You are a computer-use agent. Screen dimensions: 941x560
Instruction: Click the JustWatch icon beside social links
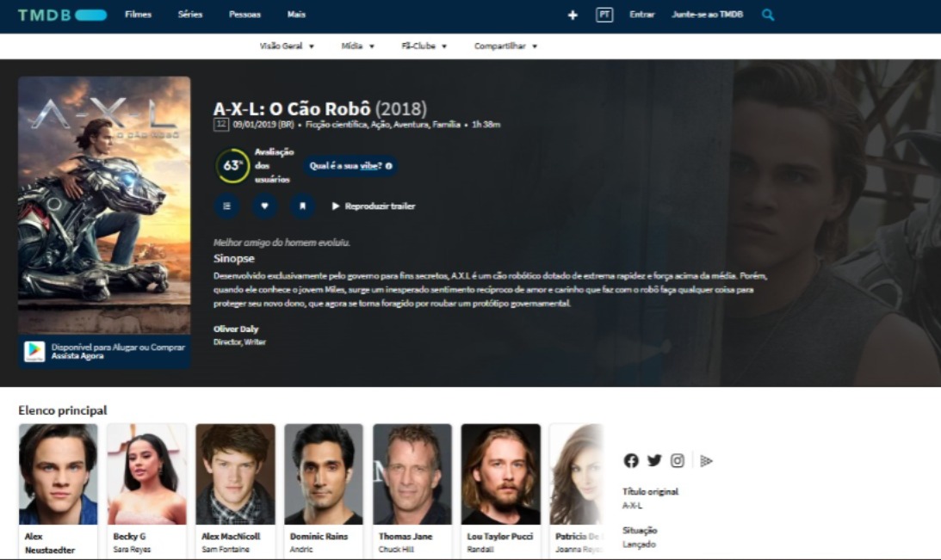706,460
